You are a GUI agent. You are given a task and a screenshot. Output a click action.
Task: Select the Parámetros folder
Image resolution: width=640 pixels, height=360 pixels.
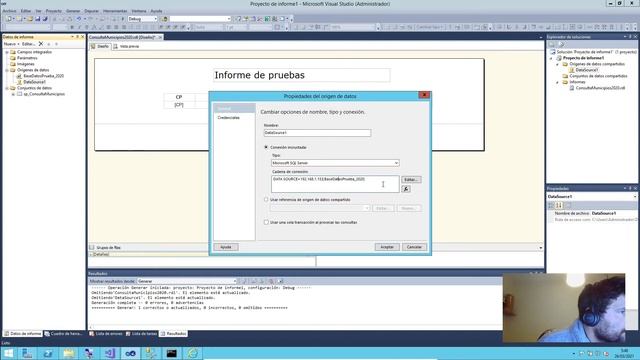[27, 58]
